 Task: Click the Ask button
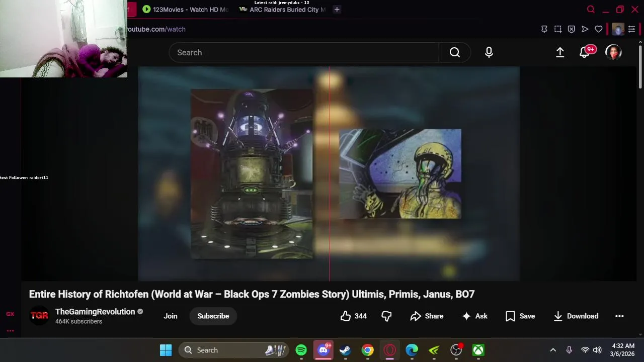(x=475, y=316)
